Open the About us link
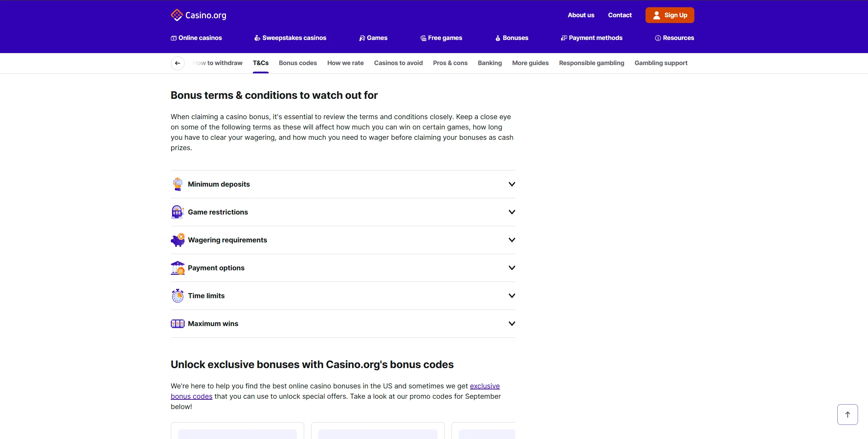This screenshot has width=868, height=439. (x=581, y=15)
